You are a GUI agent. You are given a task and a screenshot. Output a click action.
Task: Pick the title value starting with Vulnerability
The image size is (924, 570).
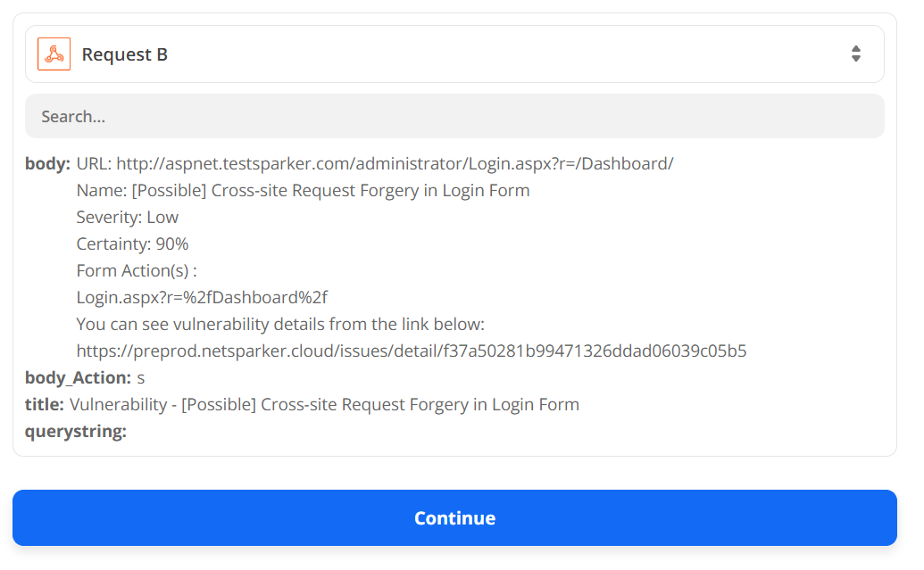coord(324,405)
